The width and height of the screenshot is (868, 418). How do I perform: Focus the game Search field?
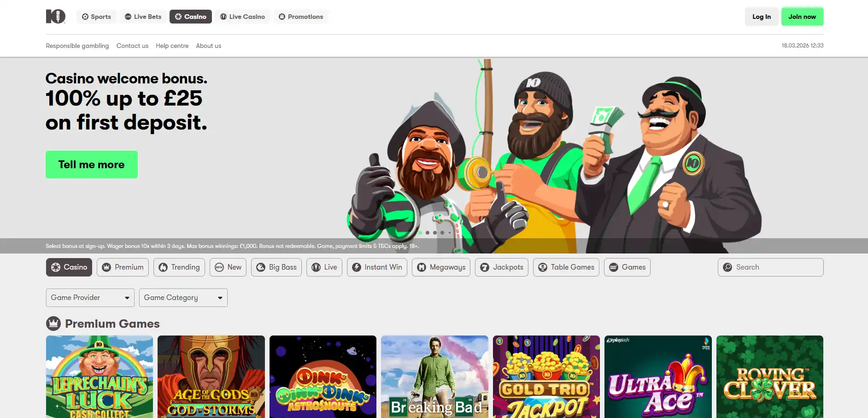point(771,267)
